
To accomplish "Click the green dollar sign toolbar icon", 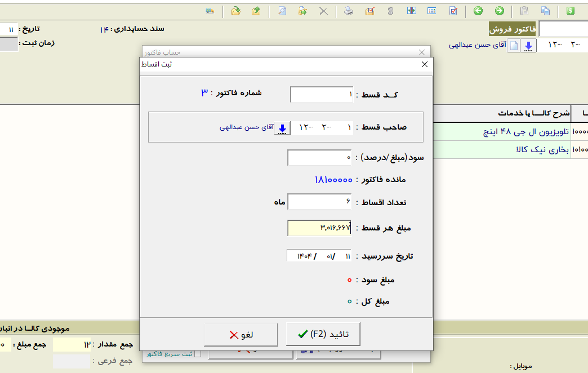I will pyautogui.click(x=571, y=11).
